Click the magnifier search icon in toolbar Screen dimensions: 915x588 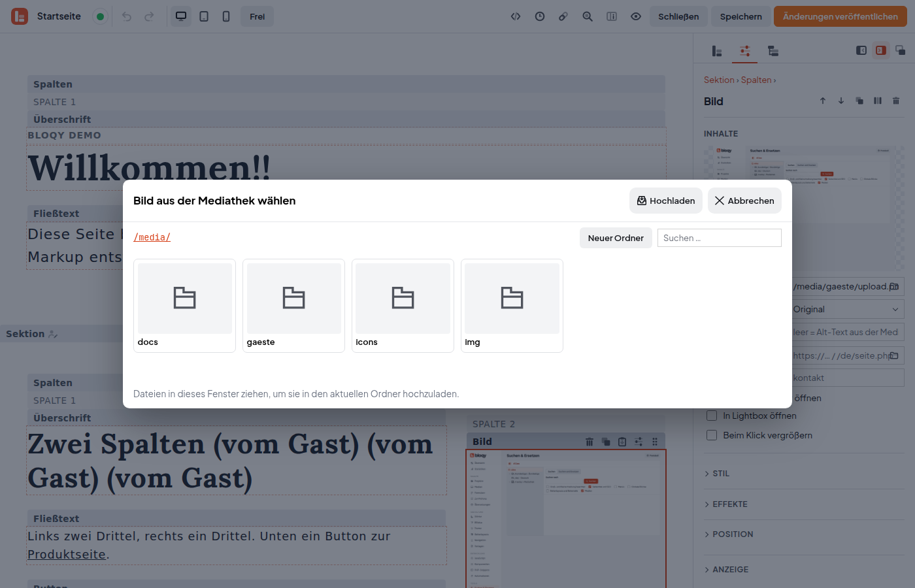588,16
